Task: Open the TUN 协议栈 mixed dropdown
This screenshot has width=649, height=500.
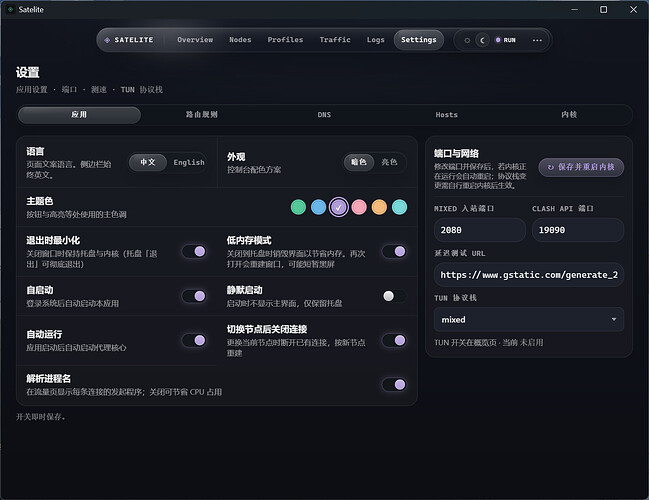Action: (x=529, y=320)
